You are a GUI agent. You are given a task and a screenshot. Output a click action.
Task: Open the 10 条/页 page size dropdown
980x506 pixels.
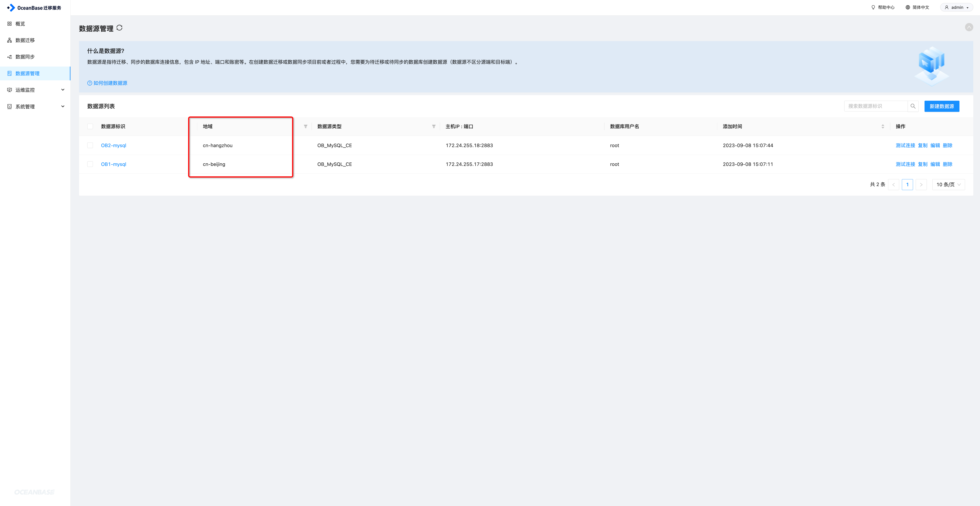(948, 185)
